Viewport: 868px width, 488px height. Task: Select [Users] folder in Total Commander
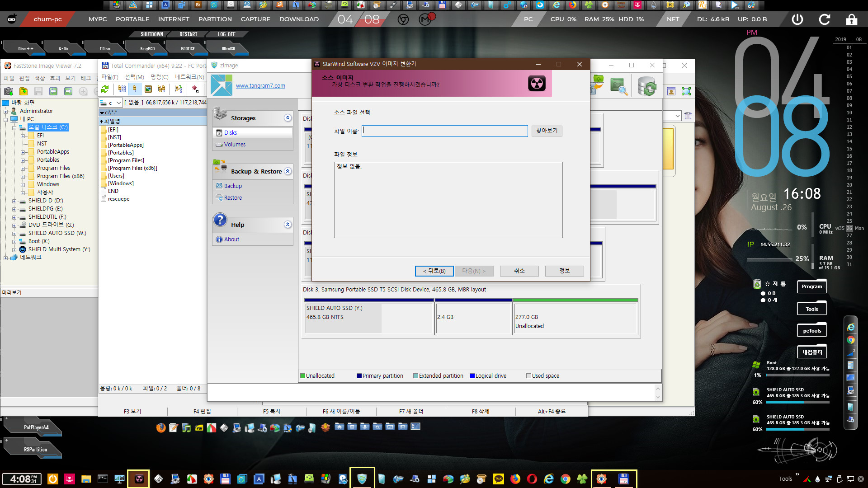pyautogui.click(x=116, y=176)
